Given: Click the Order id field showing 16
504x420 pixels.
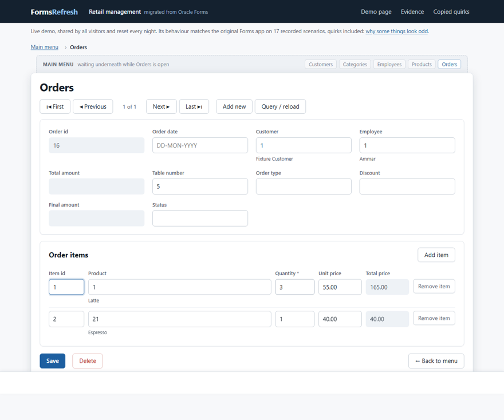Looking at the screenshot, I should [x=96, y=145].
